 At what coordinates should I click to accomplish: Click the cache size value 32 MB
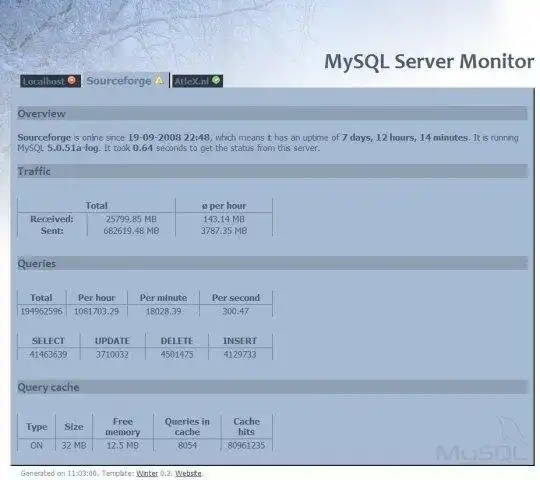[74, 446]
